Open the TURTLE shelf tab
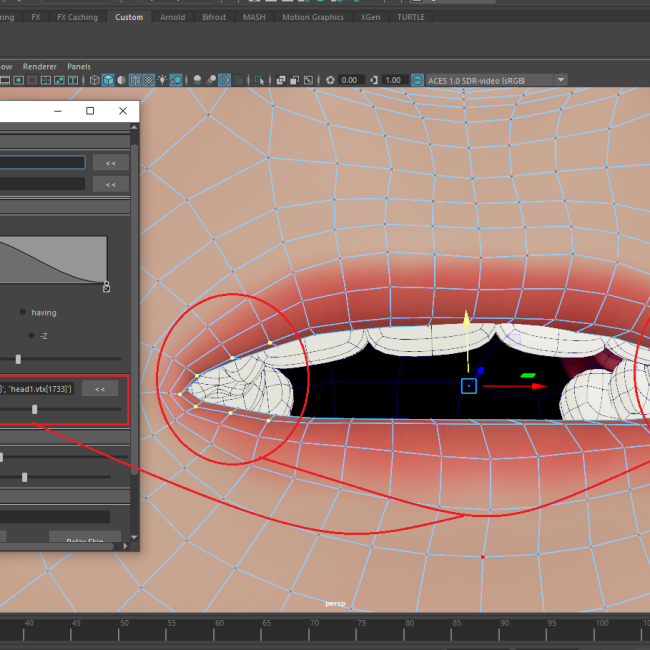Image resolution: width=650 pixels, height=650 pixels. coord(411,17)
